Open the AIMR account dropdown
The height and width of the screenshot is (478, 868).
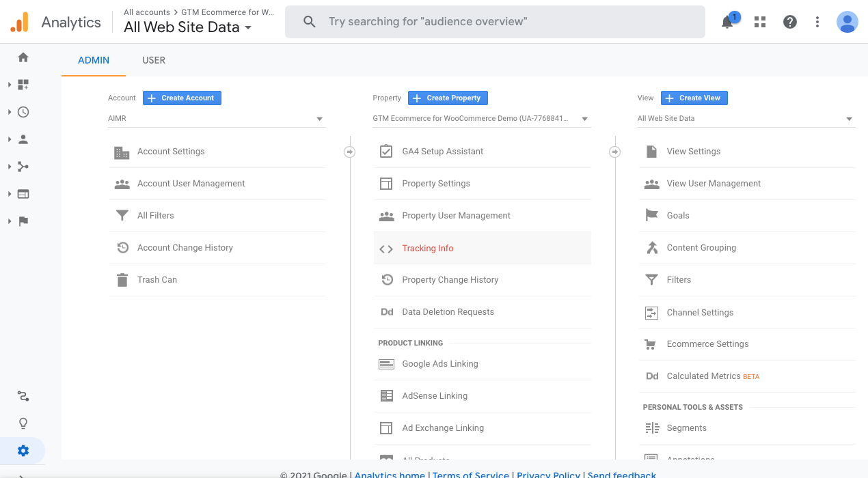[x=216, y=119]
